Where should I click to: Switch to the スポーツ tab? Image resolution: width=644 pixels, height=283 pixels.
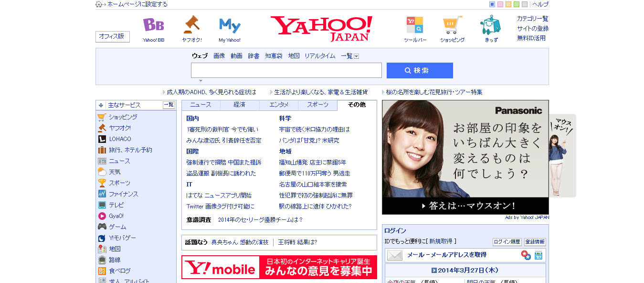[318, 105]
